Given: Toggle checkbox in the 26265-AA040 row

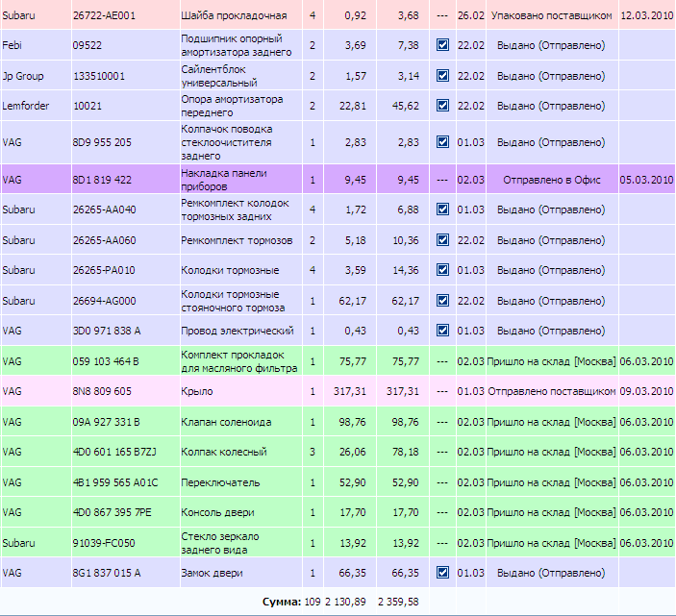Looking at the screenshot, I should (x=442, y=209).
